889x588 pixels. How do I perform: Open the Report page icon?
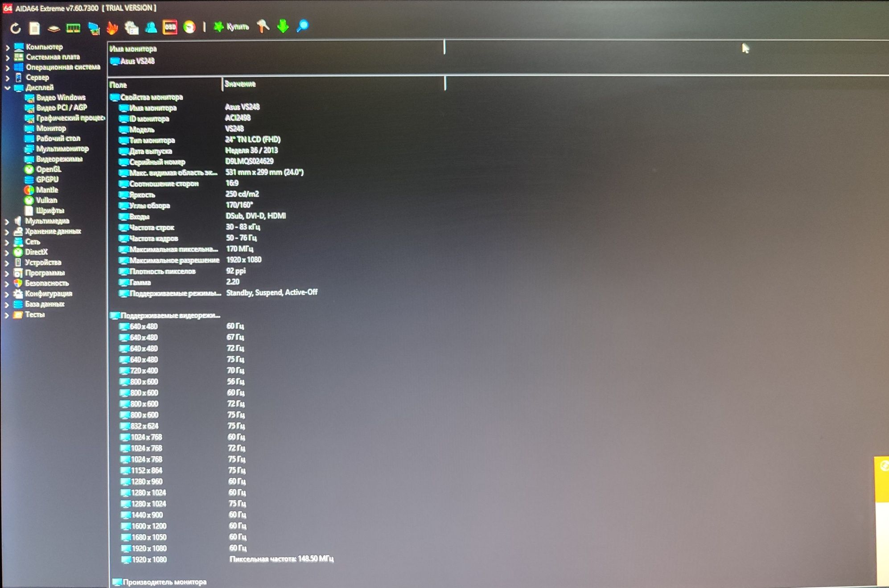pos(34,28)
